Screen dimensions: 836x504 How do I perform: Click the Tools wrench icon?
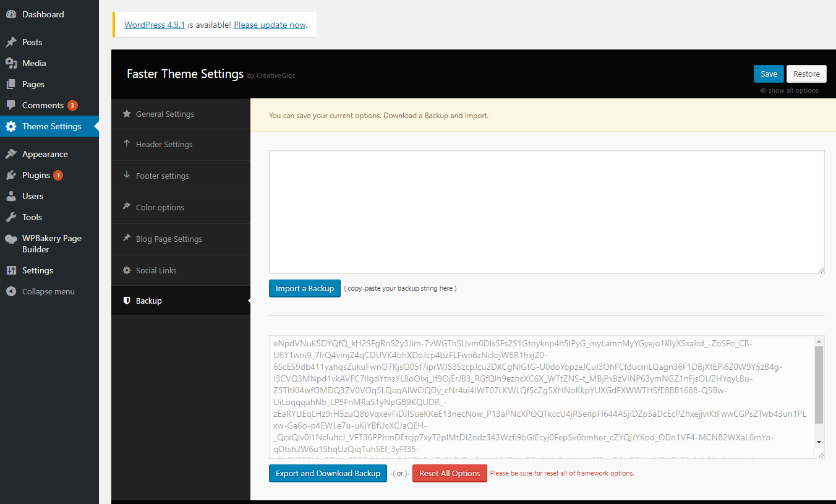pyautogui.click(x=11, y=217)
